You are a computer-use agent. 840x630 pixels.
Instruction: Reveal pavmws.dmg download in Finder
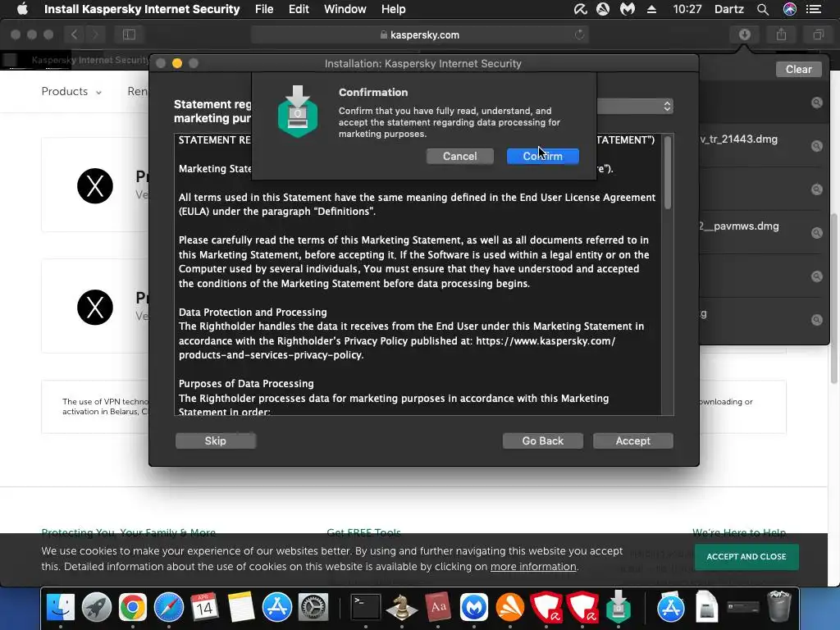coord(816,232)
